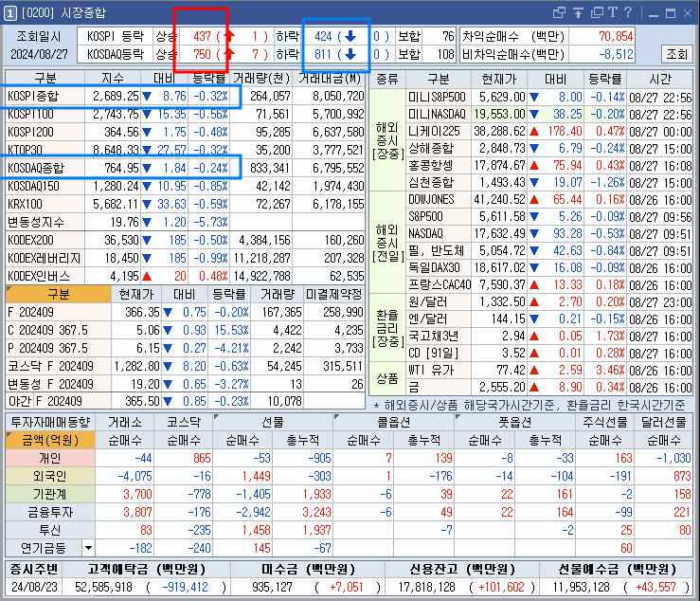
Task: Click the WTI 유가 commodity row
Action: tap(549, 370)
